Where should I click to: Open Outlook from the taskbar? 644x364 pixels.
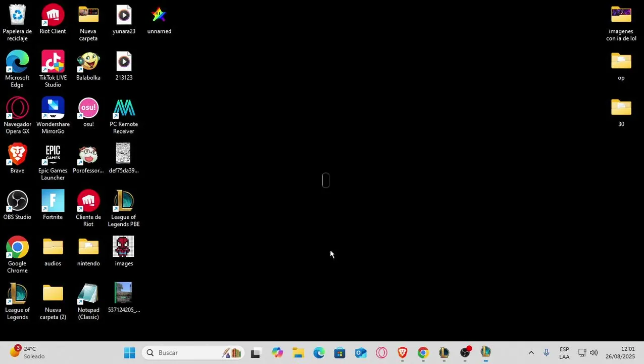[x=361, y=353]
